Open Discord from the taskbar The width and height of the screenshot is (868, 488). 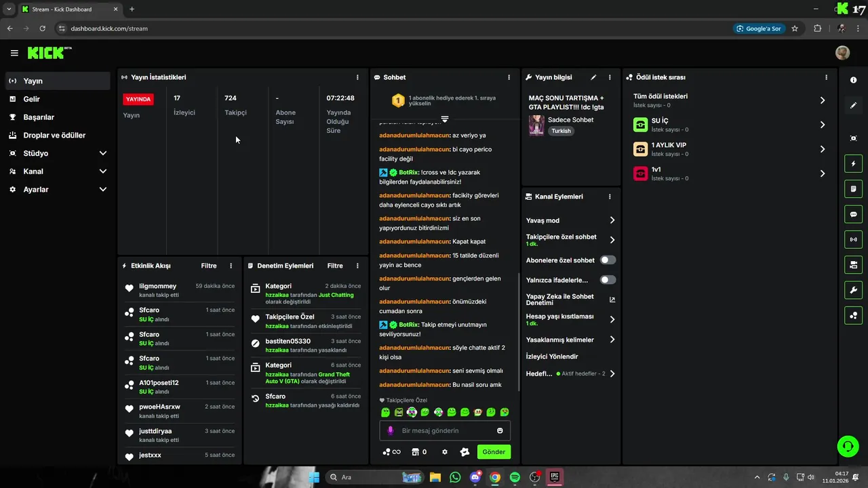pos(475,477)
